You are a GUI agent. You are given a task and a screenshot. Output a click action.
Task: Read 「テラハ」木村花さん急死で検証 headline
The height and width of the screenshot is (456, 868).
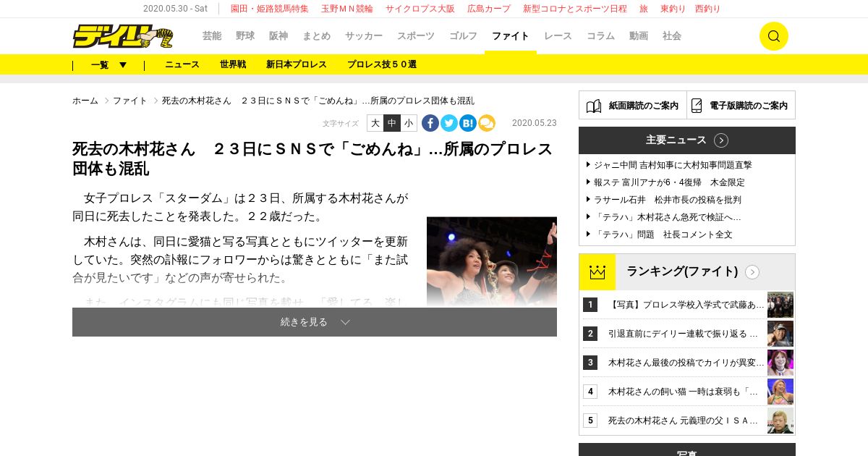point(667,217)
